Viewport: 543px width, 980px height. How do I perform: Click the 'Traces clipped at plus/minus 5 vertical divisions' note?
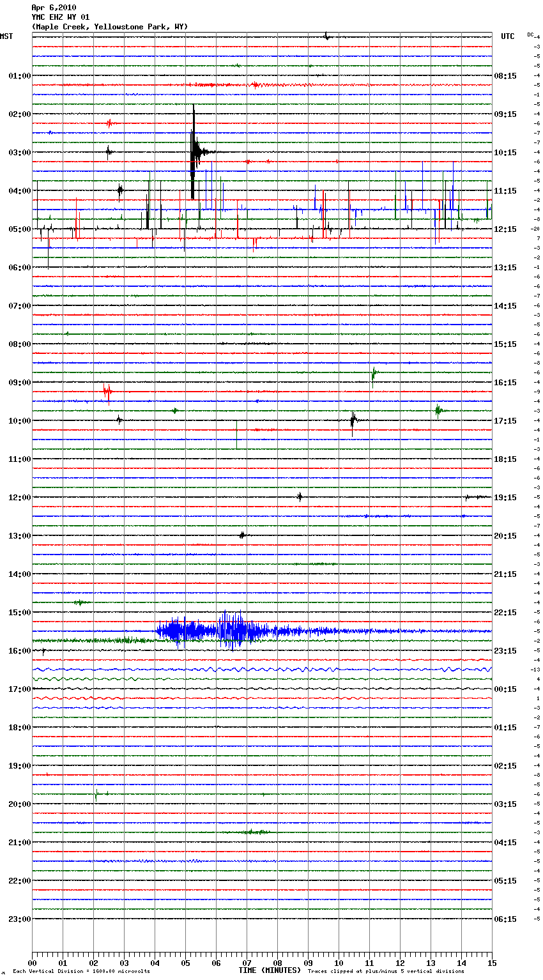[x=386, y=972]
